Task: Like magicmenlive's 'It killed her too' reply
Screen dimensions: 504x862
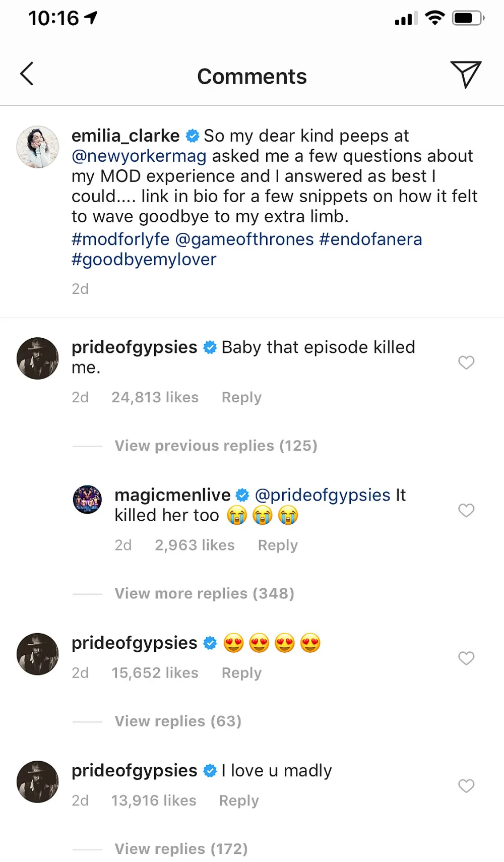Action: coord(466,511)
